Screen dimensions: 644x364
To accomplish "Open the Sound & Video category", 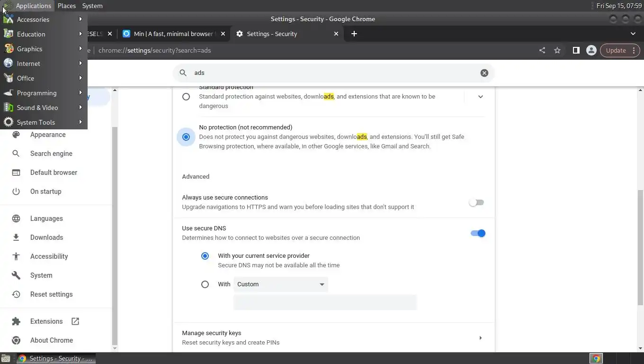I will point(44,108).
